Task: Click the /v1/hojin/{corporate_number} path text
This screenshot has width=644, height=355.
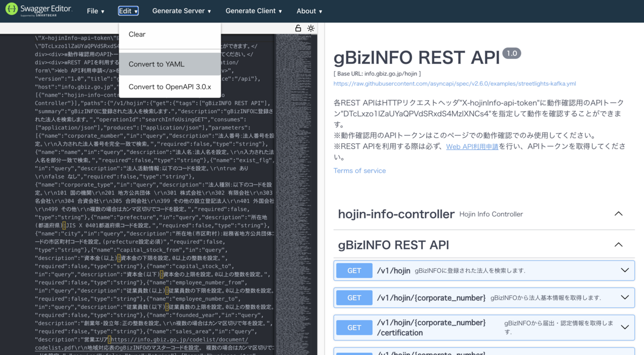Action: tap(431, 298)
